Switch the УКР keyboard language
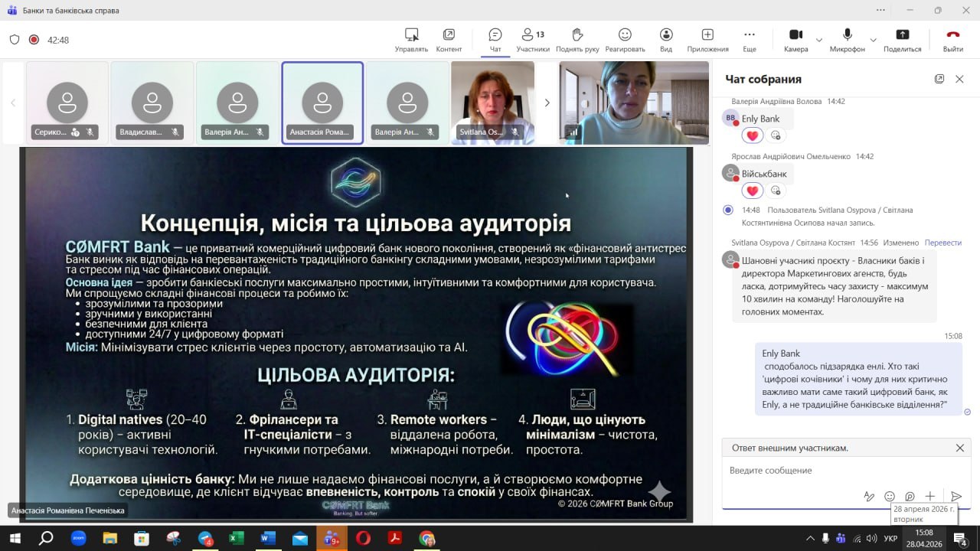 point(891,538)
